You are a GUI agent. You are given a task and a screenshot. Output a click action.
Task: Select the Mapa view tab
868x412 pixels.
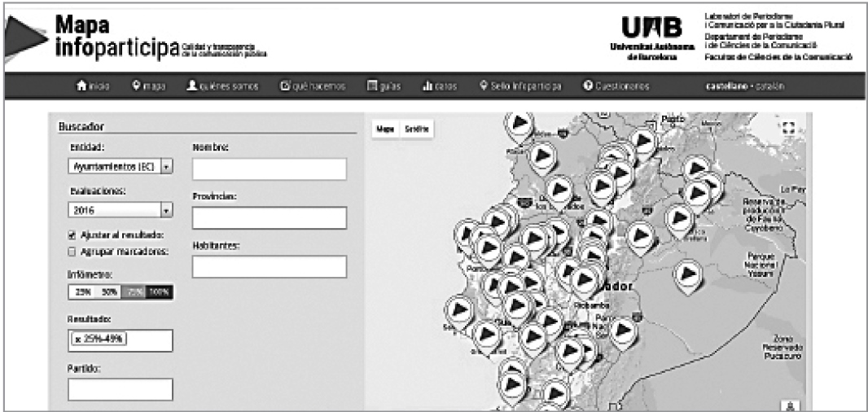click(385, 129)
